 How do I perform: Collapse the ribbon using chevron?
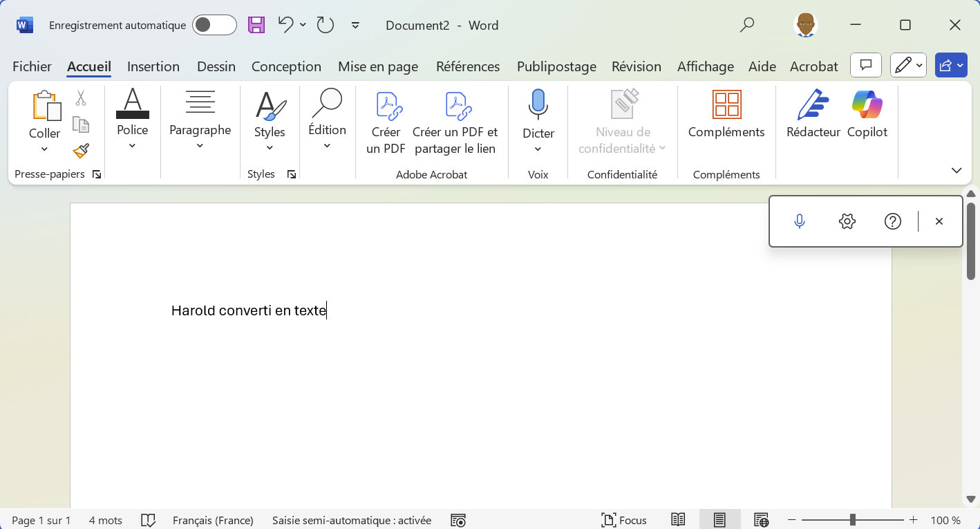click(x=957, y=171)
